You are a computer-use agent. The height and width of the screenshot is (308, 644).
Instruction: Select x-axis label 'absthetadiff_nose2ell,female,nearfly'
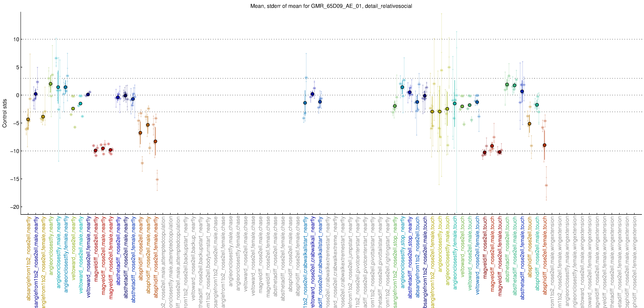click(x=133, y=260)
